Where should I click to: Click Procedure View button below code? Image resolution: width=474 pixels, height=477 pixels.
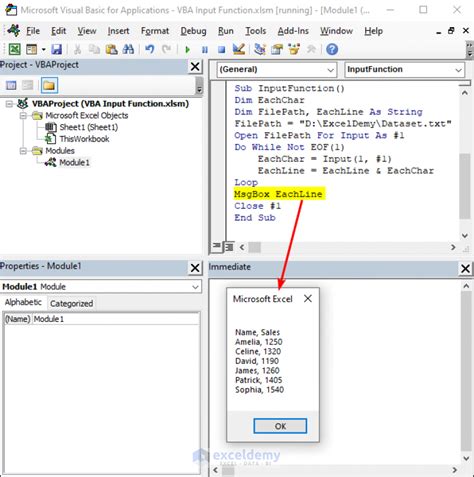point(217,246)
